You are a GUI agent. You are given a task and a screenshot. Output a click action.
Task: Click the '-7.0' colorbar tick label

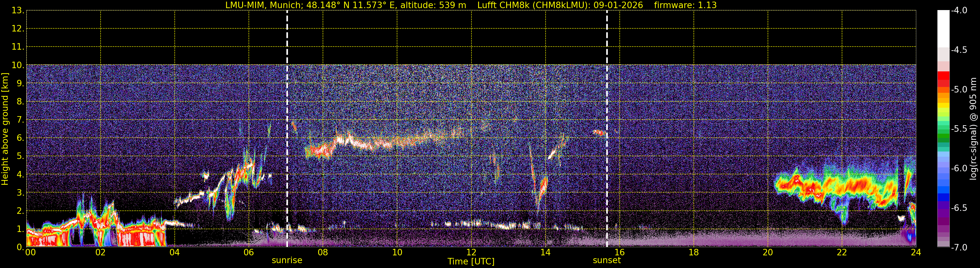(959, 248)
